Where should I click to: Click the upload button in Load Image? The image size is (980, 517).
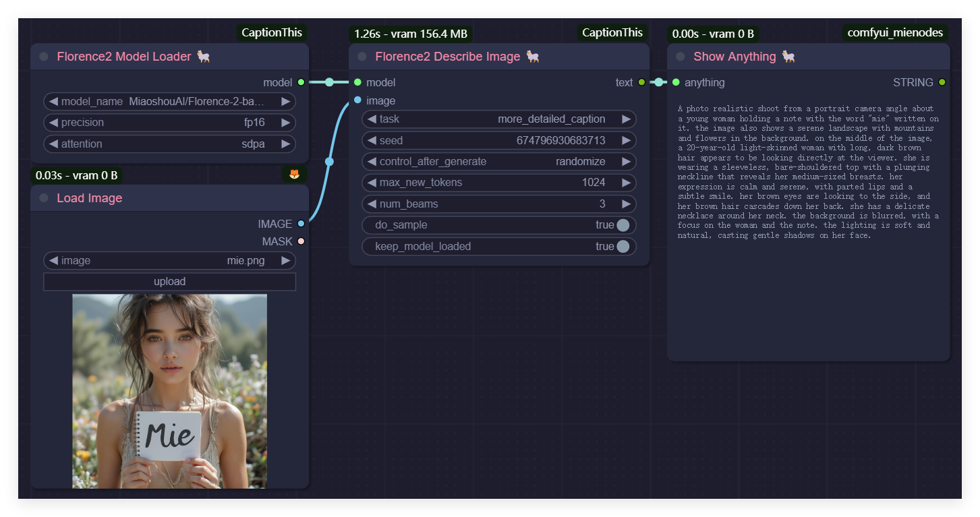click(x=169, y=282)
